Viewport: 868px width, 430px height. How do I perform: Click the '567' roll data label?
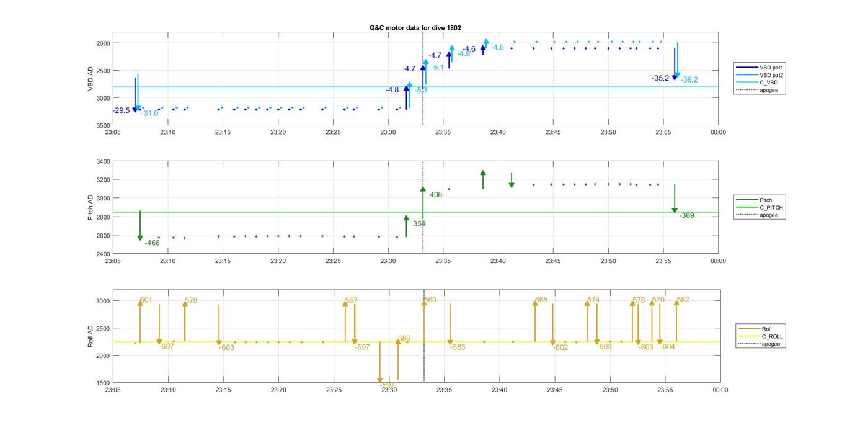tap(352, 300)
